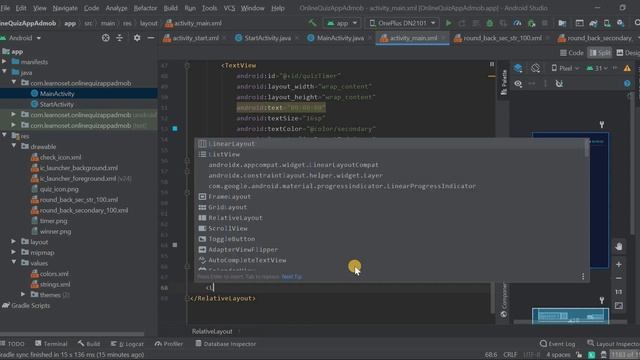Switch editor to Design view
This screenshot has height=360, width=640.
pos(628,53)
